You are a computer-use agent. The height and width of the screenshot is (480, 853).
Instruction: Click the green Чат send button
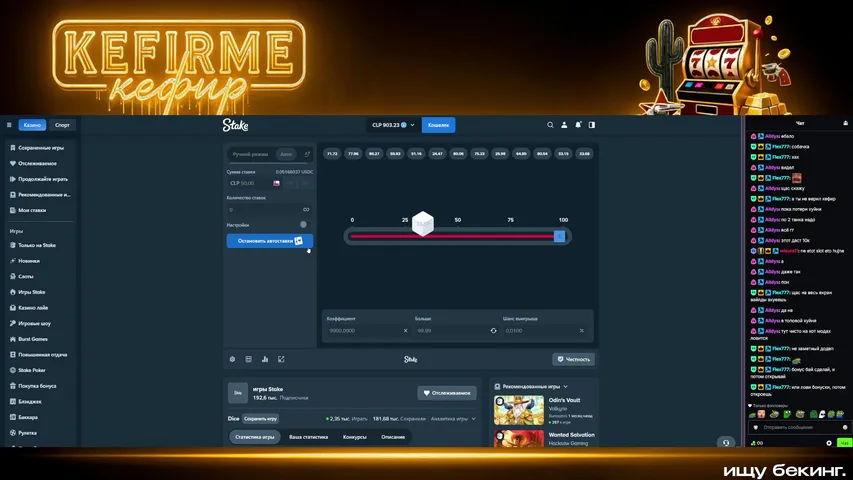(x=844, y=443)
